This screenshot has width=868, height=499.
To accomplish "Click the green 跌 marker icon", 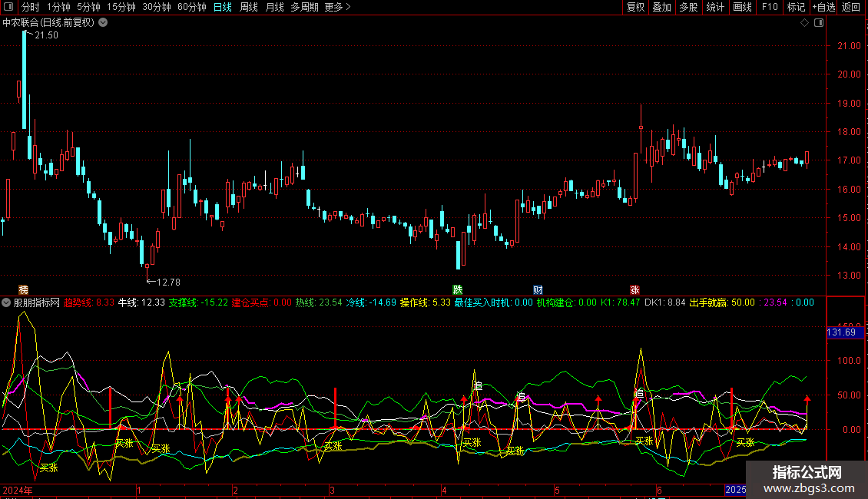I will [x=458, y=289].
